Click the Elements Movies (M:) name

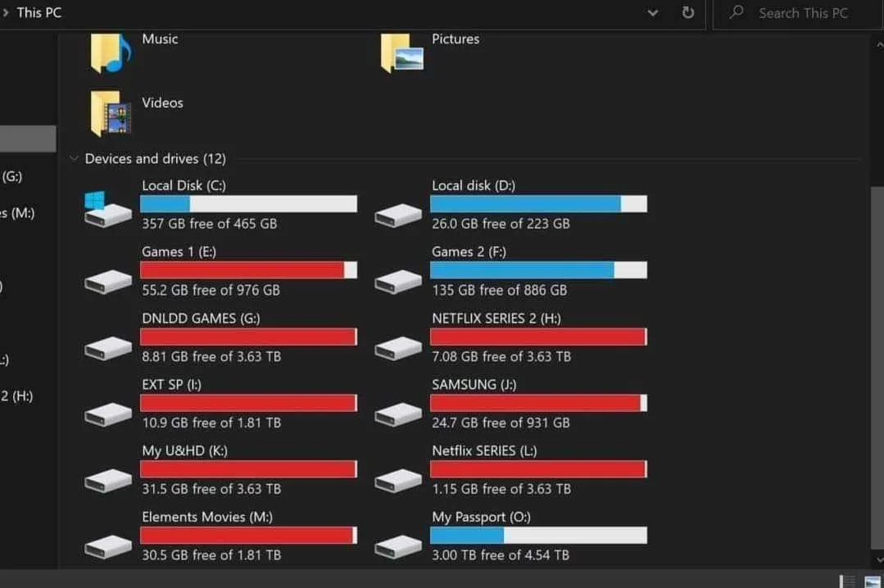click(207, 517)
